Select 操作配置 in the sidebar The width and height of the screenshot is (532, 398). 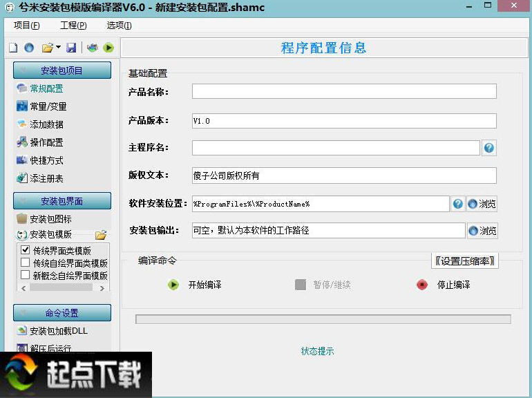pyautogui.click(x=40, y=142)
